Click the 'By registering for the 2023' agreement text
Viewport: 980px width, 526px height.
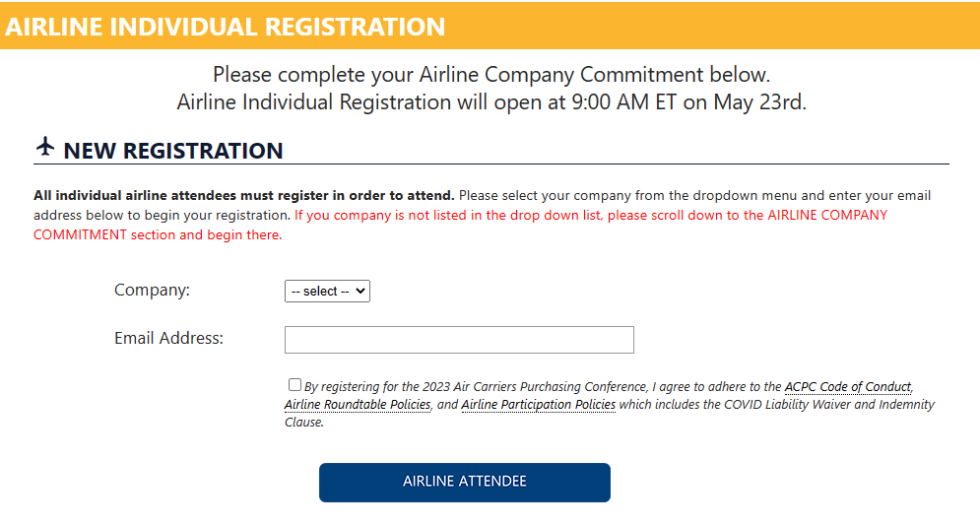(543, 387)
